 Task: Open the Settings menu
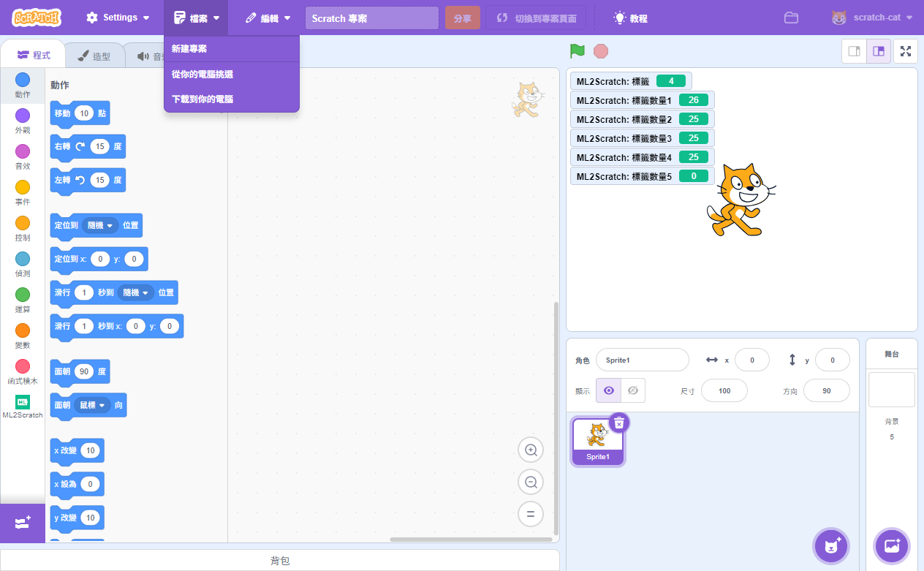pyautogui.click(x=118, y=18)
